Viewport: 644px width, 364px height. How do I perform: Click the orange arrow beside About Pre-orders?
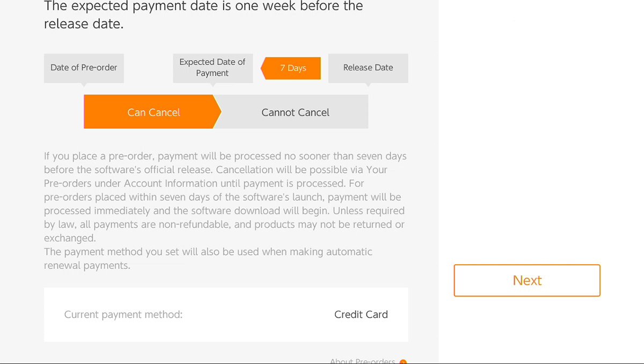403,362
